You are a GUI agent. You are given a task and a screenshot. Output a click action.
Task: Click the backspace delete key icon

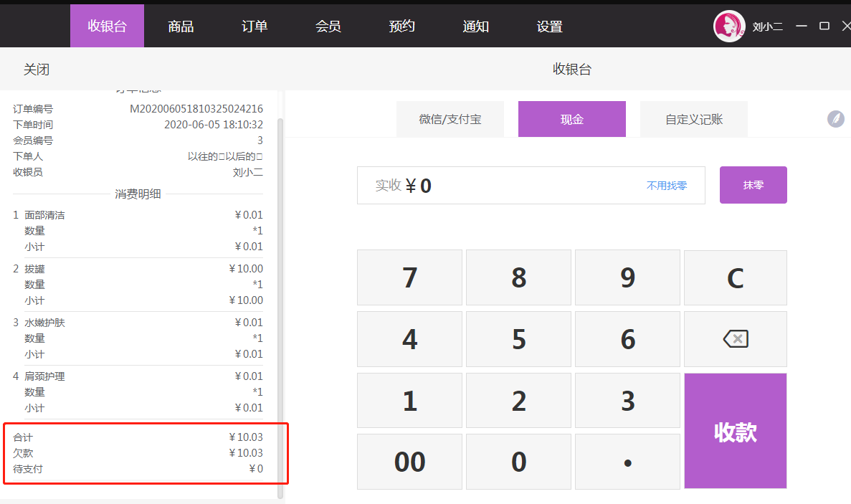click(735, 339)
